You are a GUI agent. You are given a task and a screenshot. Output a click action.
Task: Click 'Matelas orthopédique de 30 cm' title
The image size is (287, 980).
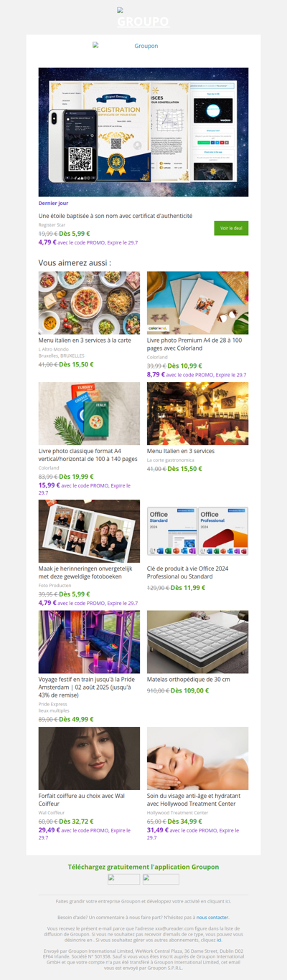coord(188,679)
